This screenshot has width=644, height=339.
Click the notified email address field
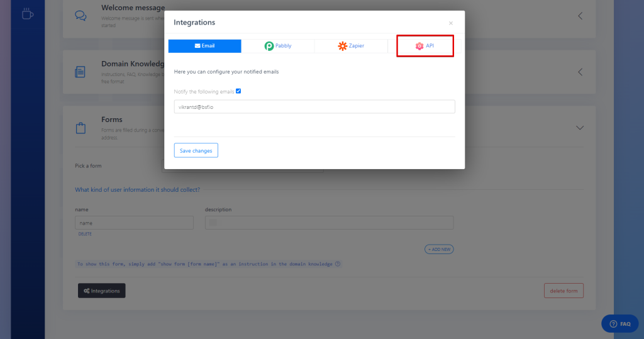pyautogui.click(x=314, y=107)
